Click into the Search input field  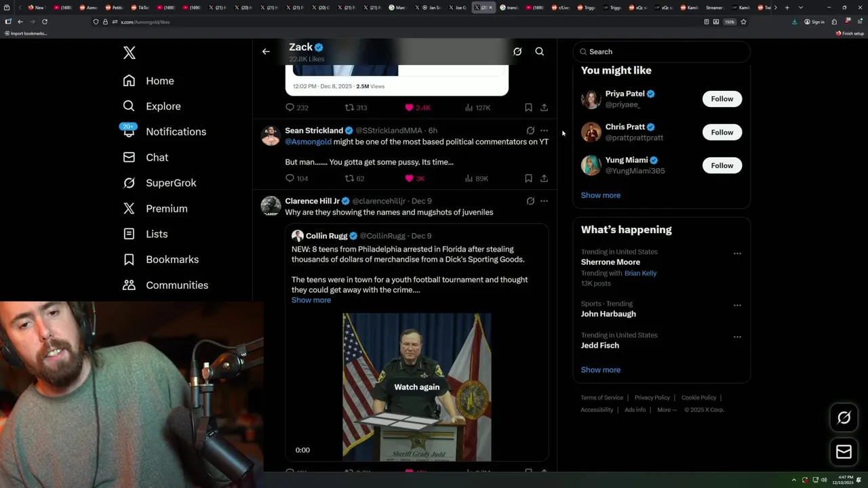(662, 52)
